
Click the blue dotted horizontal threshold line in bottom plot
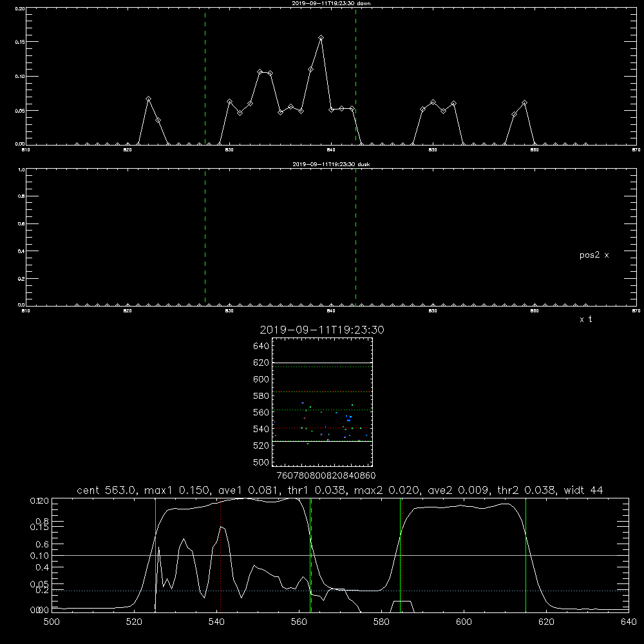[340, 591]
